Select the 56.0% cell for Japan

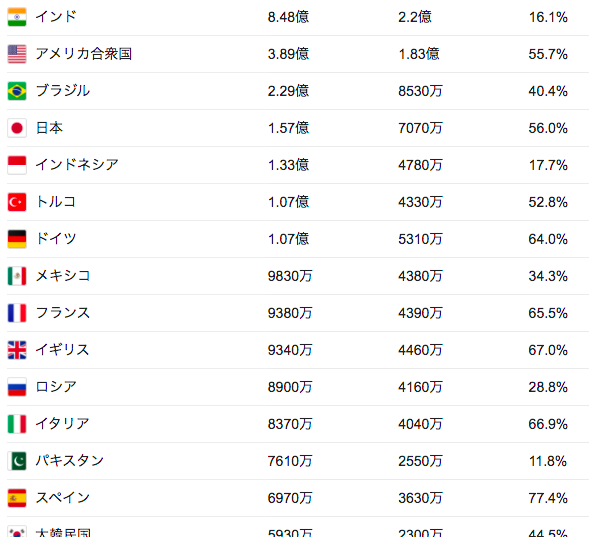pyautogui.click(x=548, y=128)
